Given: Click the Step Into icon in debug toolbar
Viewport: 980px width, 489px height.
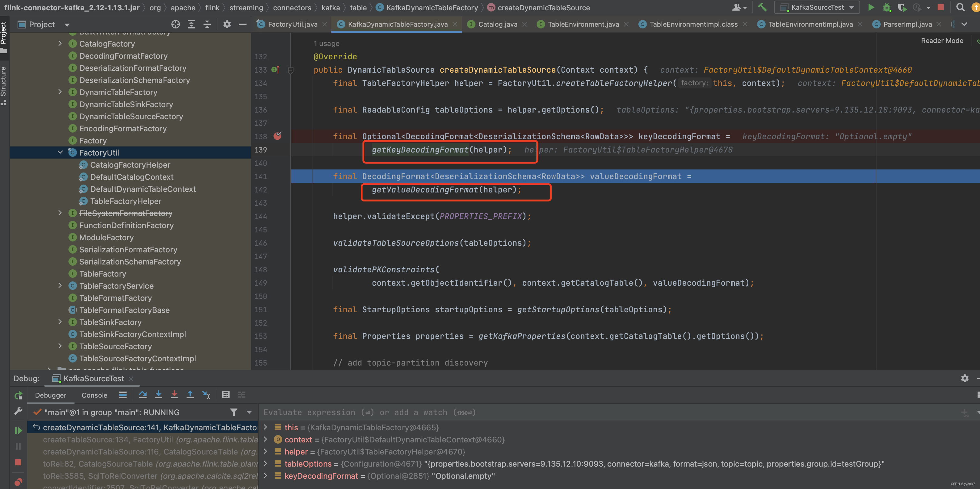Looking at the screenshot, I should tap(158, 395).
